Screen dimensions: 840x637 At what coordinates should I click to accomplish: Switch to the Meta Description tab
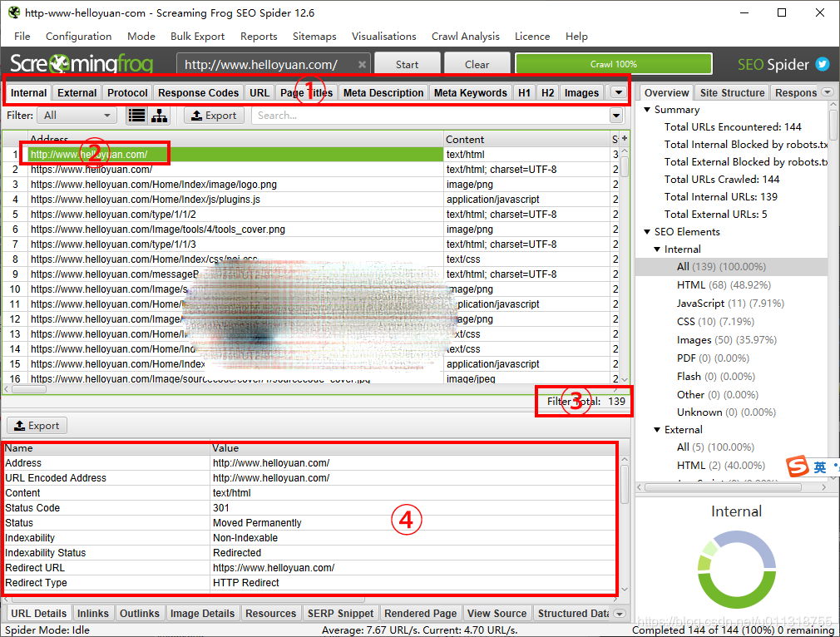[x=383, y=92]
